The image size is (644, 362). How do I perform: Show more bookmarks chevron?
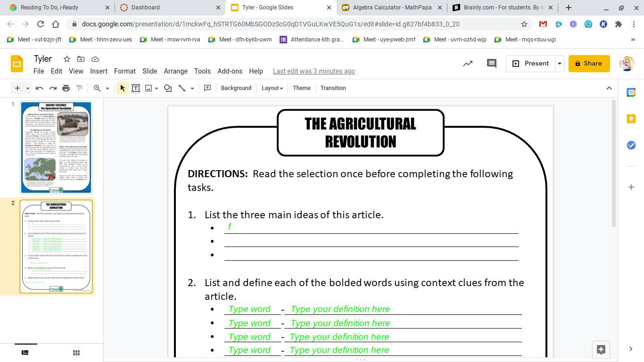click(x=633, y=40)
